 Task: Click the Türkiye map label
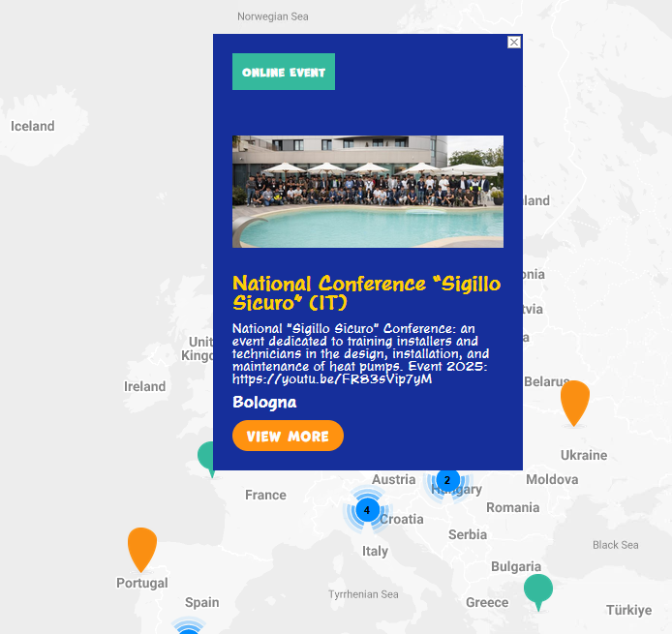tap(628, 610)
